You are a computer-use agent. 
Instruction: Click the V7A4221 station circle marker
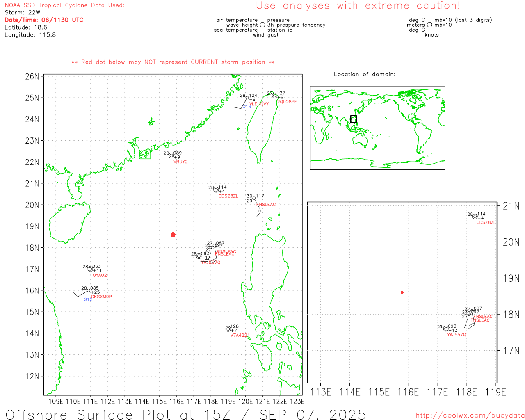coord(228,329)
